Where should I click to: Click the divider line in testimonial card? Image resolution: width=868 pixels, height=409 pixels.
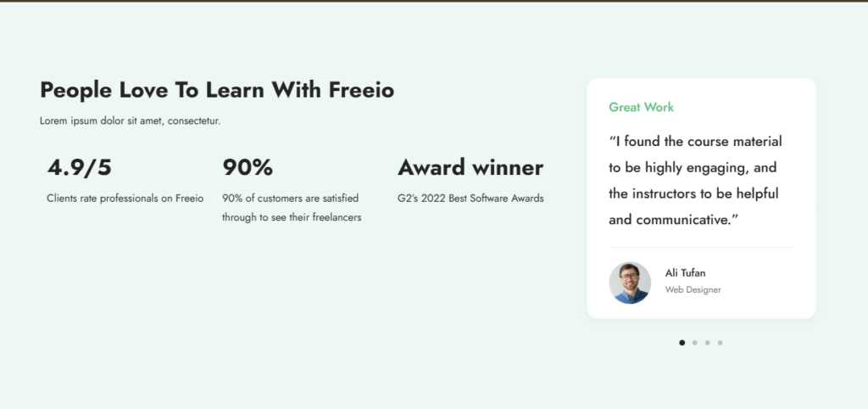(x=701, y=247)
